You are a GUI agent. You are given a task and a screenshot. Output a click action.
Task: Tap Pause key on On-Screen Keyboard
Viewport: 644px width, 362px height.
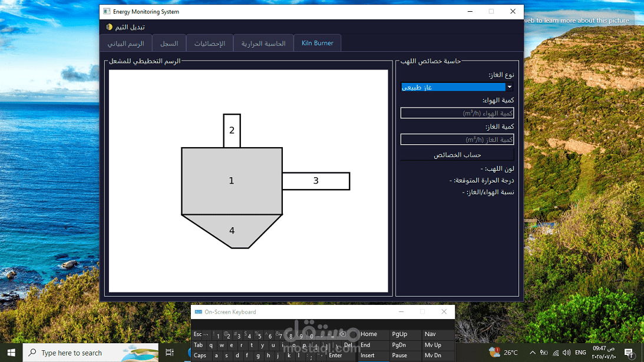pyautogui.click(x=405, y=356)
